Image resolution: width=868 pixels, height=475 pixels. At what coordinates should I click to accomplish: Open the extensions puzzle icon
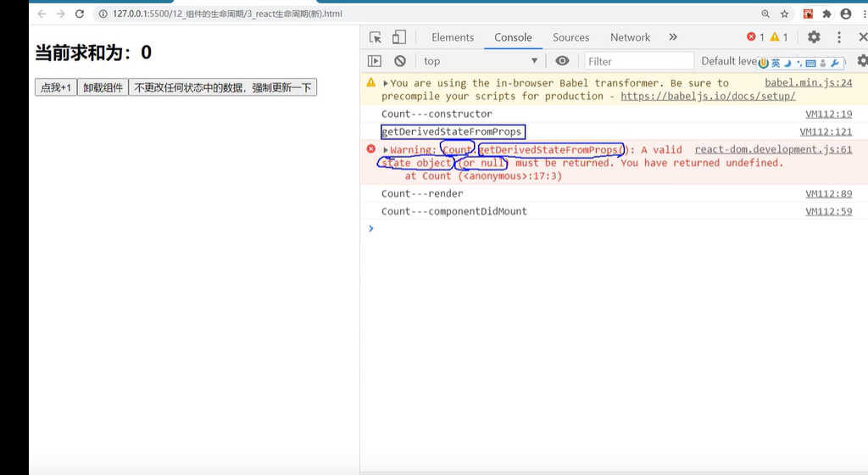827,14
